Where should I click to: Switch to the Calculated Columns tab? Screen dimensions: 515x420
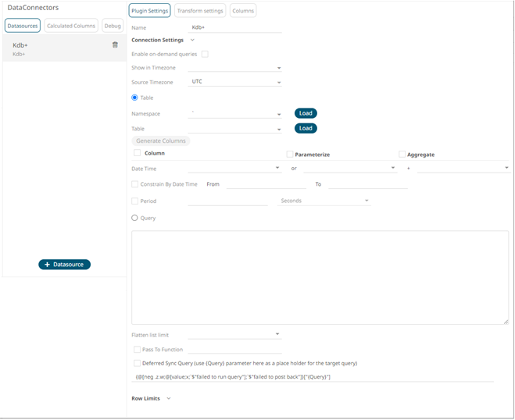pos(71,26)
